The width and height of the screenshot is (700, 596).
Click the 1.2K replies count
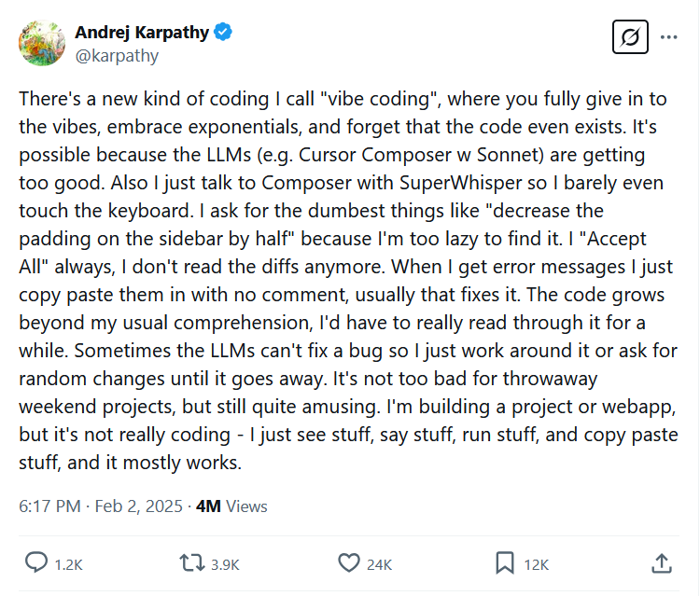pos(68,564)
